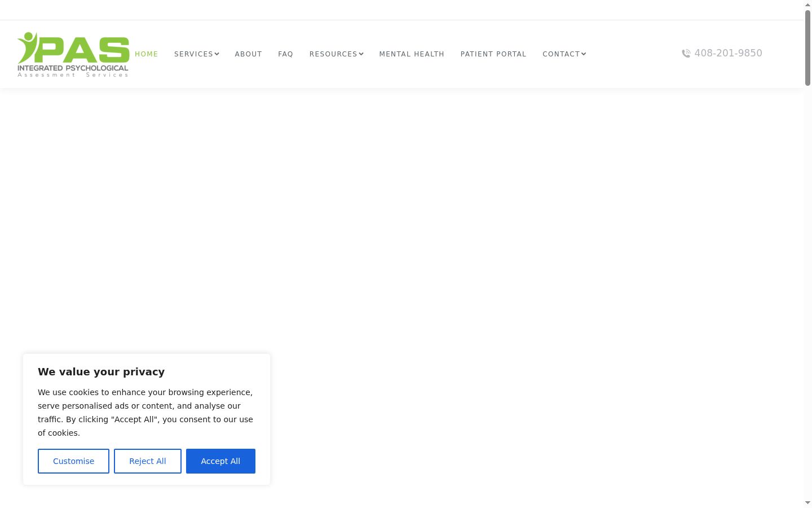Go to the Home menu item
812x508 pixels.
click(x=147, y=54)
